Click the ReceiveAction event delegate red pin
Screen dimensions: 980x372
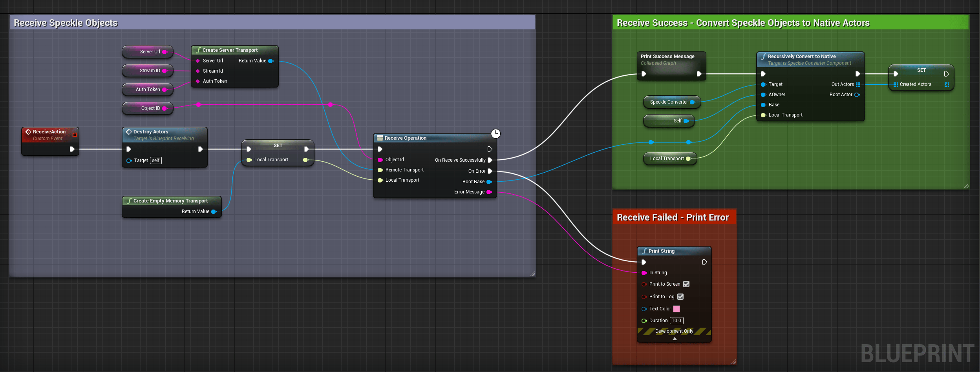pos(75,135)
